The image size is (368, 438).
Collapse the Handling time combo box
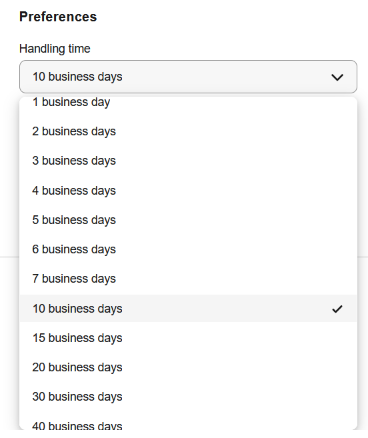coord(188,77)
